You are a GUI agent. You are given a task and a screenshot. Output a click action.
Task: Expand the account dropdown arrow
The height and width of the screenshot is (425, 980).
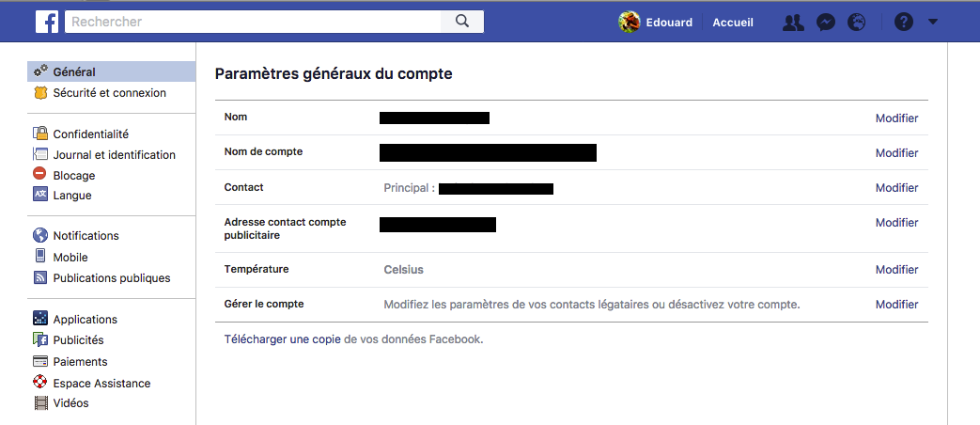coord(932,22)
